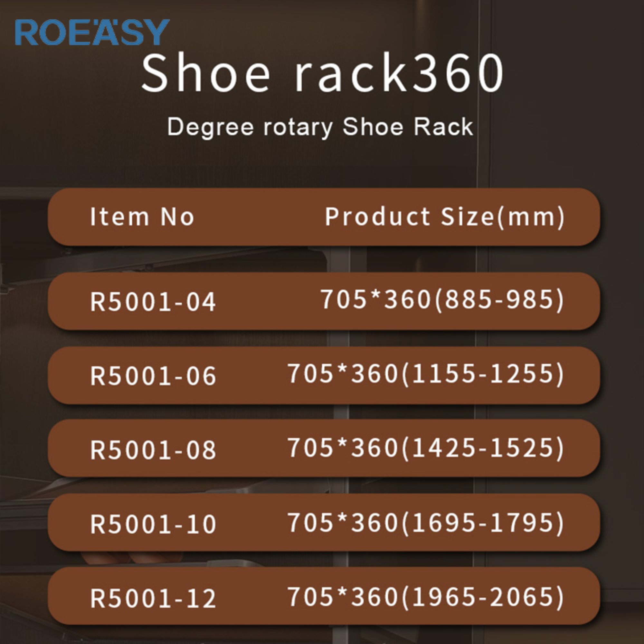The width and height of the screenshot is (644, 644).
Task: Select item number R5001-08
Action: [153, 450]
